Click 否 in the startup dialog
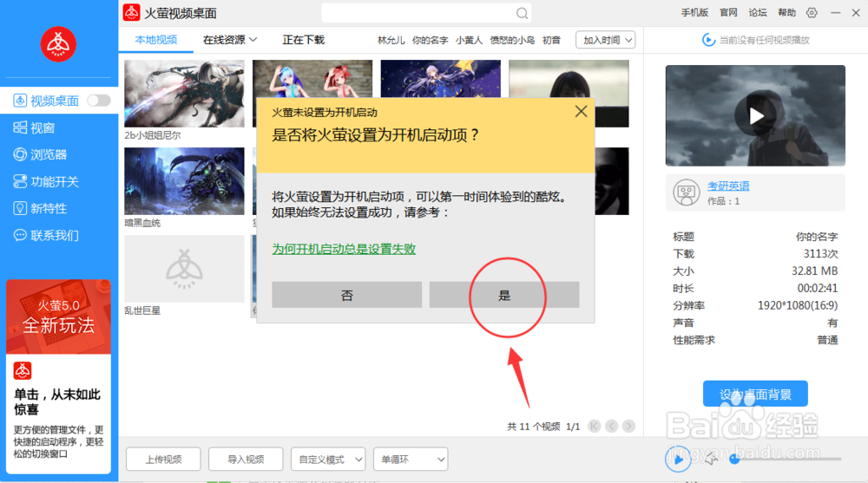Screen dimensions: 868x483 [346, 295]
